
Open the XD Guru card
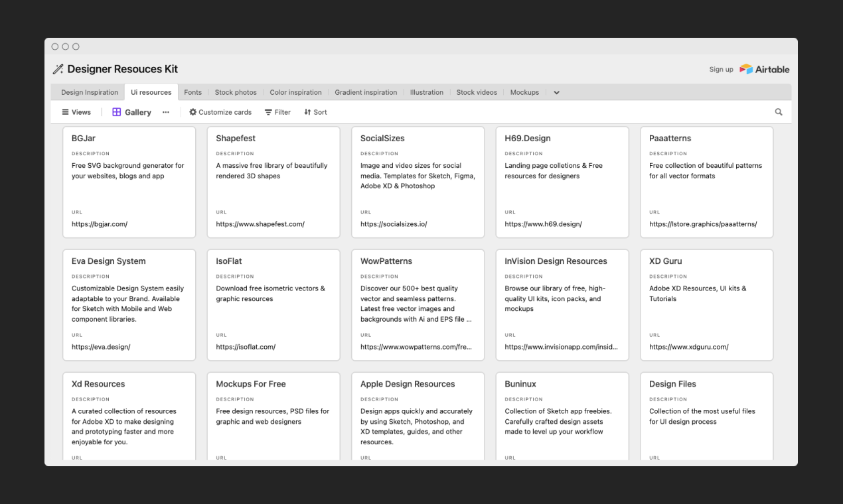tap(707, 305)
